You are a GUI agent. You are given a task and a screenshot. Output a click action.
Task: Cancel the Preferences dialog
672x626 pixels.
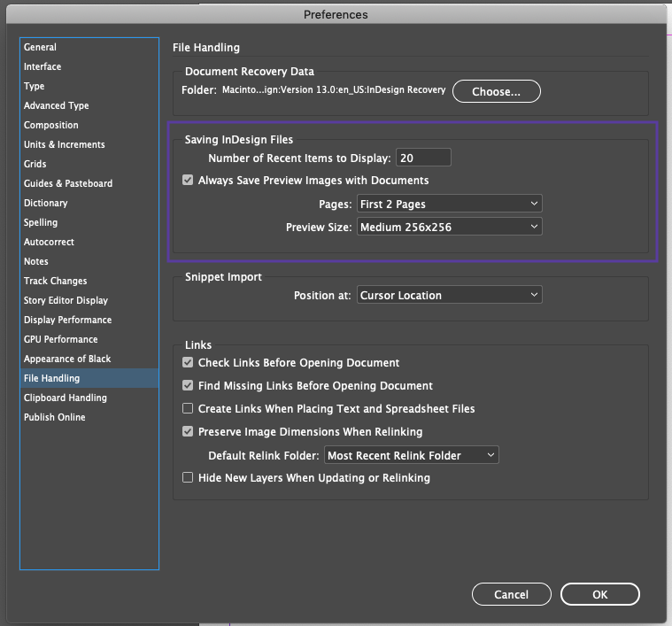[x=511, y=594]
